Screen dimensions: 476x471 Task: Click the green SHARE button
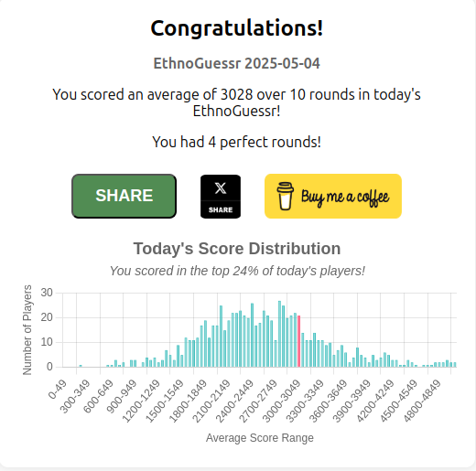124,196
